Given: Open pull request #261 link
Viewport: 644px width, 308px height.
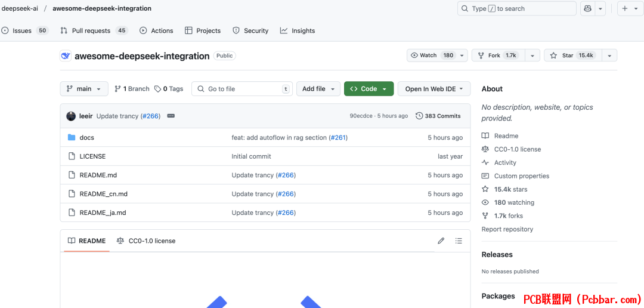Looking at the screenshot, I should tap(339, 138).
